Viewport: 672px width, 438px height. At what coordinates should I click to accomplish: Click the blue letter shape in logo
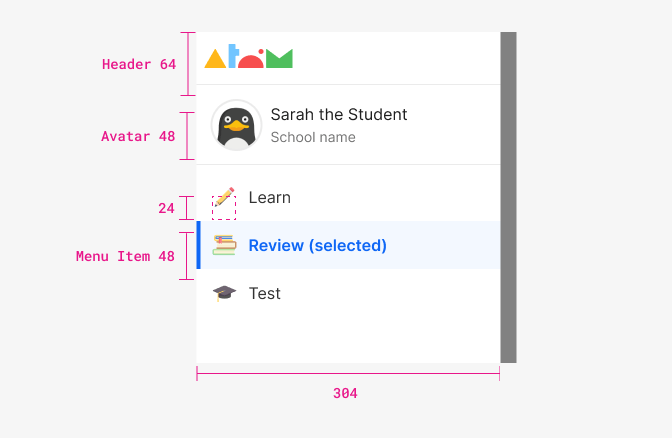(233, 56)
